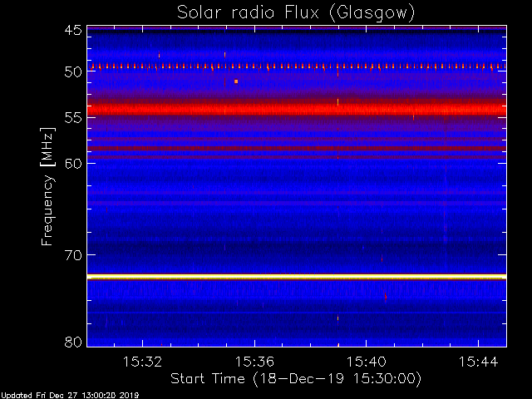Click the broad red emission band near 54 MHz
The image size is (532, 399).
point(297,109)
